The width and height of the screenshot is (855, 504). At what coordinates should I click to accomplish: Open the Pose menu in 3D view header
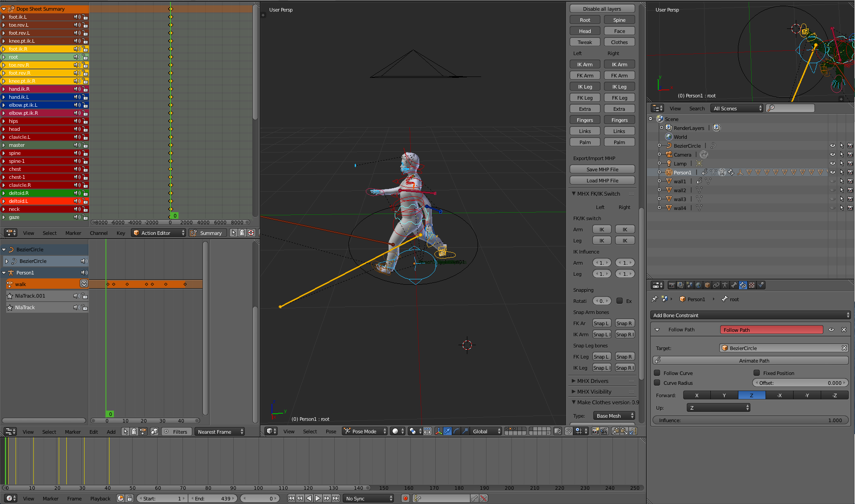click(x=331, y=431)
